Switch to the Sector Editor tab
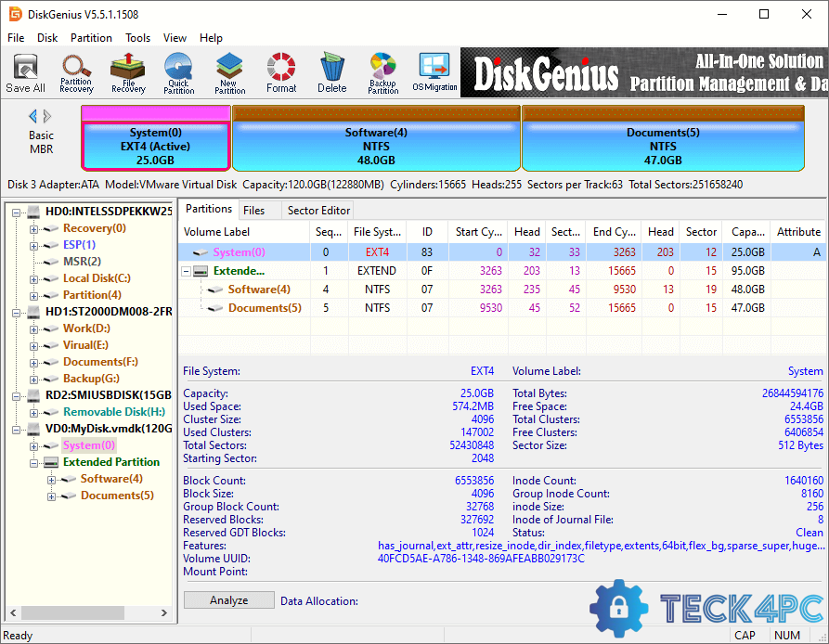Image resolution: width=829 pixels, height=644 pixels. click(318, 211)
